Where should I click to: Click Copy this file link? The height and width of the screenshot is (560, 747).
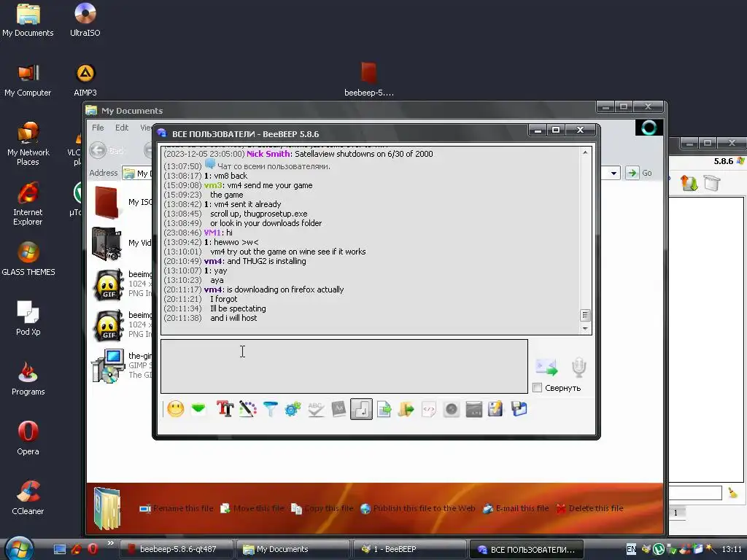click(322, 508)
